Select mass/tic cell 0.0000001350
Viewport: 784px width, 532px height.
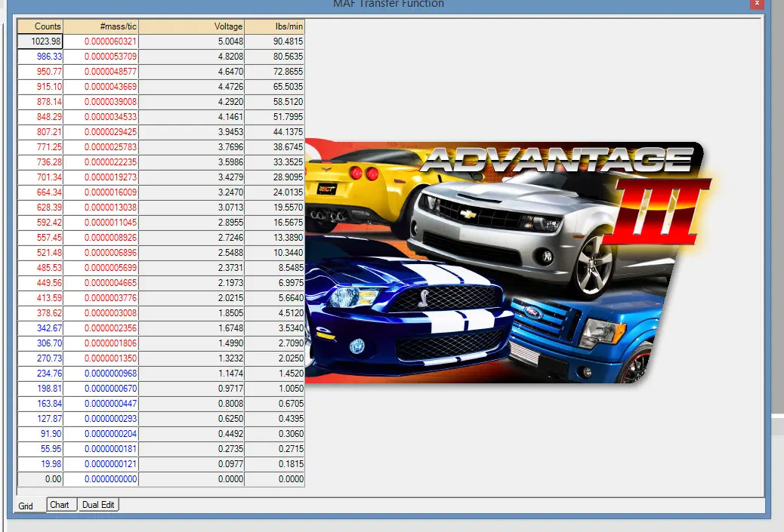coord(100,358)
